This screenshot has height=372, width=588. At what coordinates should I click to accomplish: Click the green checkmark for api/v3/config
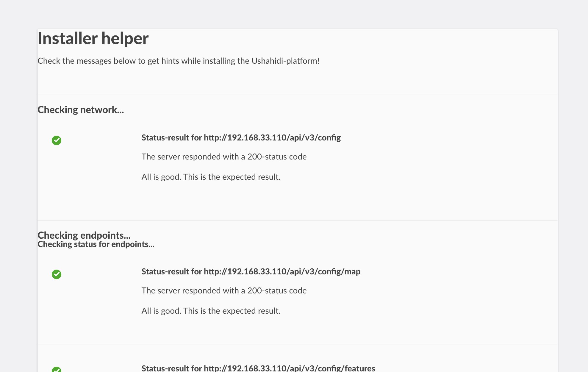click(57, 140)
